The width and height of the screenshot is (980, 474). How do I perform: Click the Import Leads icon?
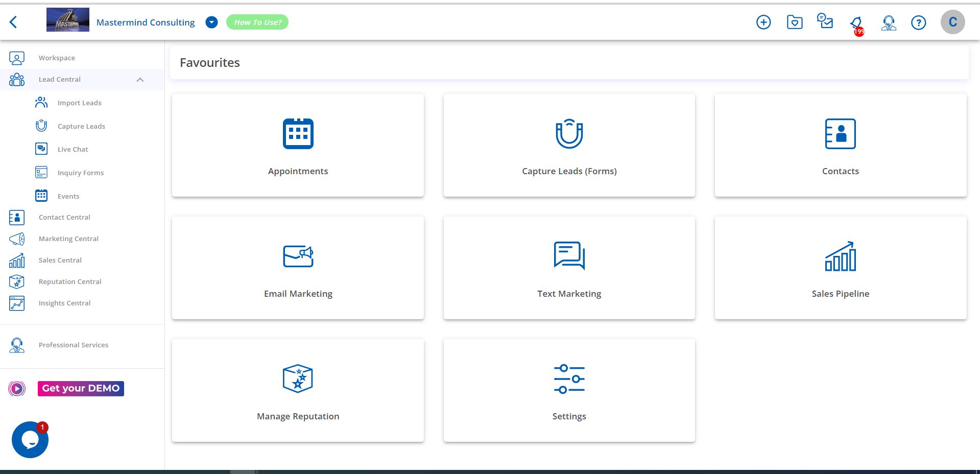click(41, 103)
